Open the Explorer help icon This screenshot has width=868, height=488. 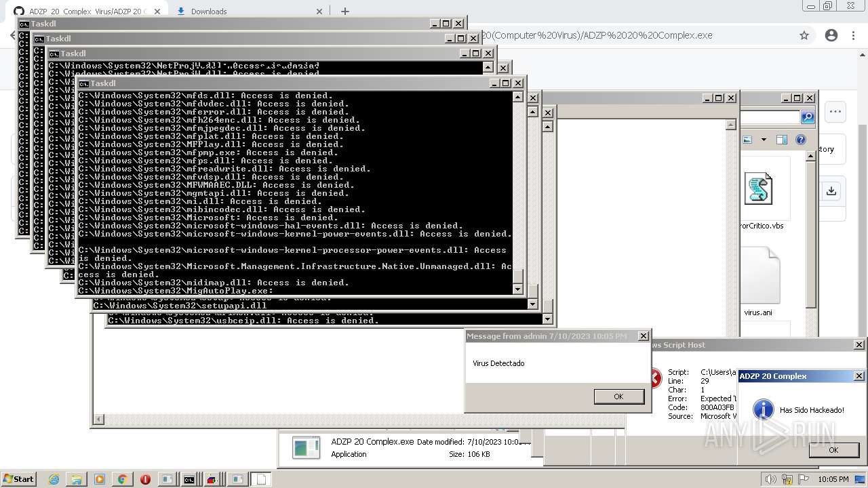[801, 140]
